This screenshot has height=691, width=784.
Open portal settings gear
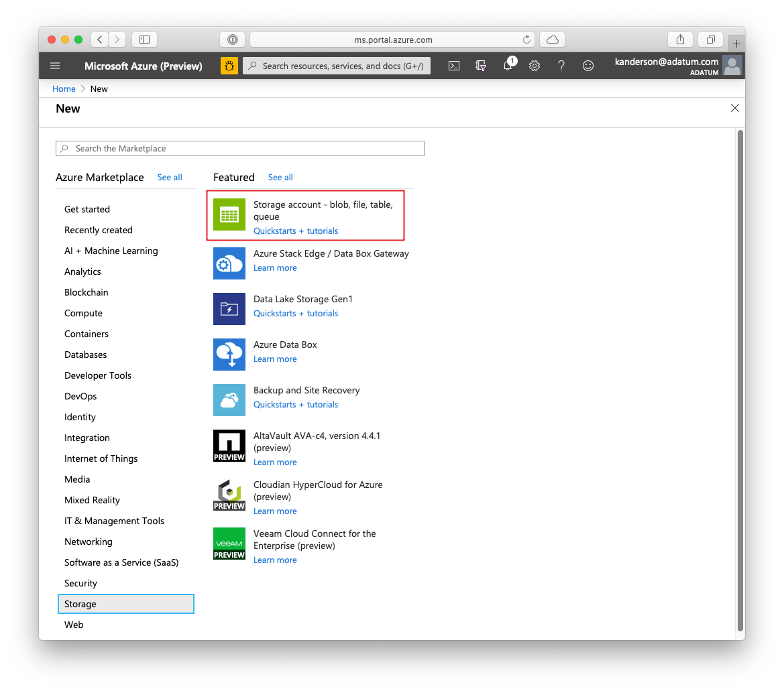(535, 66)
